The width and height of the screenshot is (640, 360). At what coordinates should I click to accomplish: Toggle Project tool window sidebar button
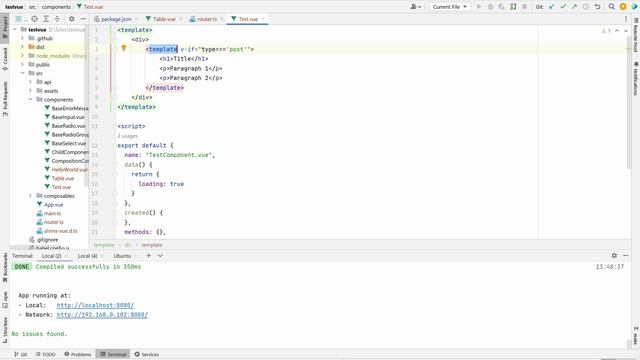click(5, 27)
